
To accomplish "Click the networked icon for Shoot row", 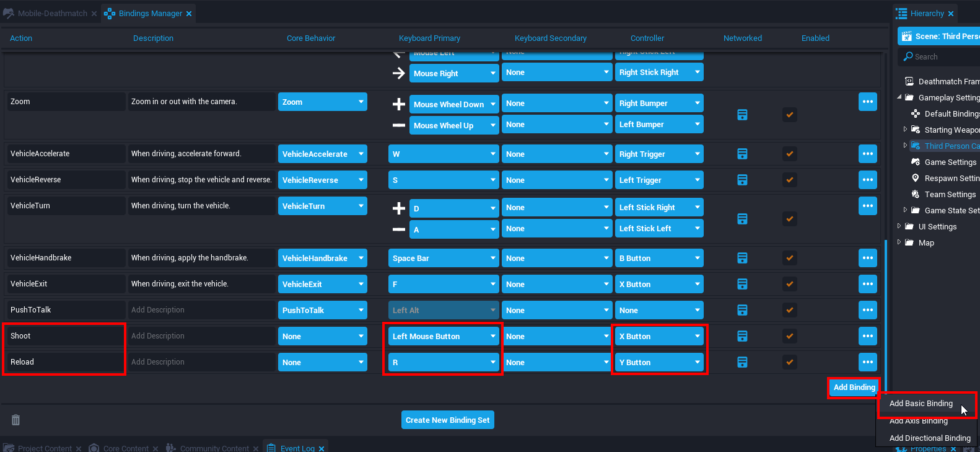I will tap(742, 336).
